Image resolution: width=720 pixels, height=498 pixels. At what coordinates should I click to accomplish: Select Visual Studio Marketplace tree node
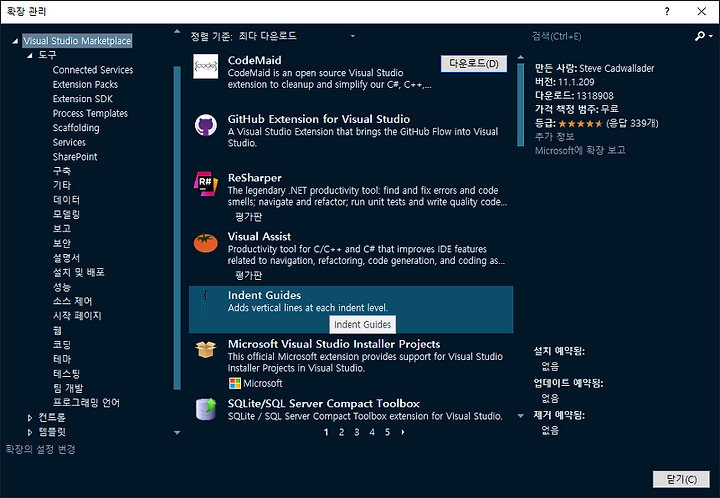click(77, 41)
